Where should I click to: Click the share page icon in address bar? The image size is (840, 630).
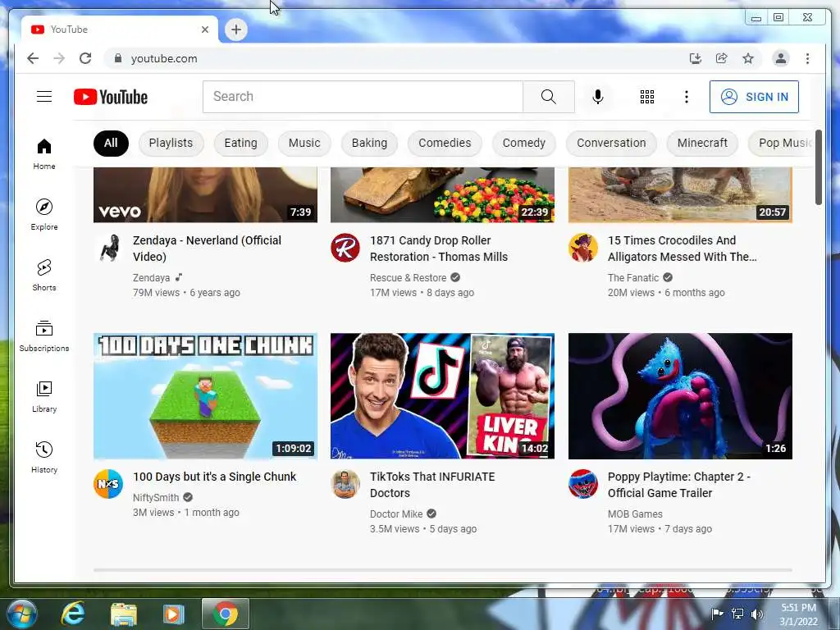click(x=722, y=58)
